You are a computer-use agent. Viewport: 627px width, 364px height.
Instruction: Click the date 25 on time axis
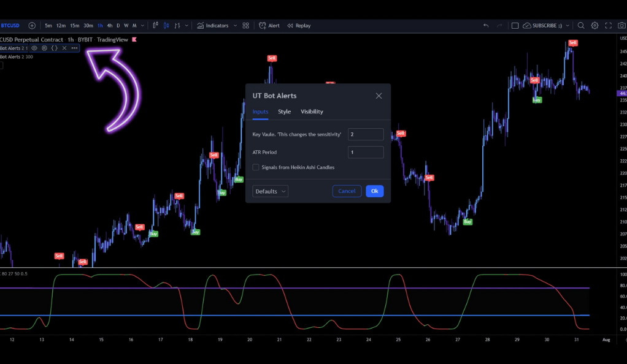pos(398,339)
